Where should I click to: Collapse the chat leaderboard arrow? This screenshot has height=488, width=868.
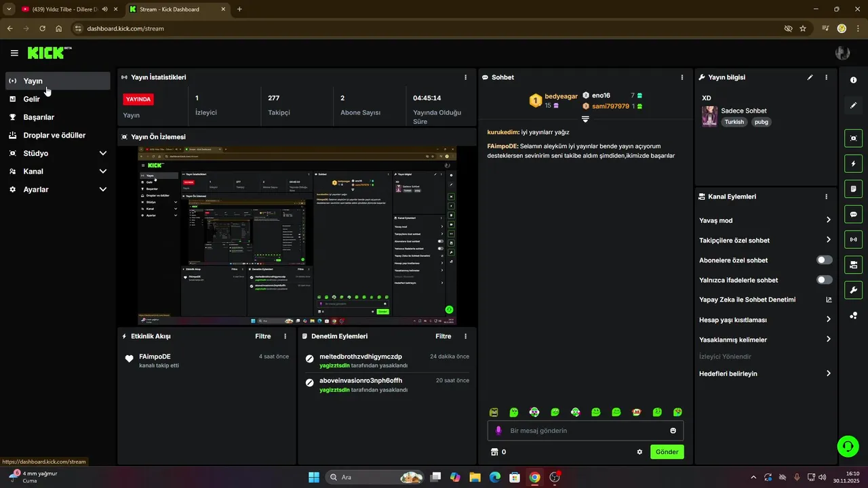(x=585, y=119)
